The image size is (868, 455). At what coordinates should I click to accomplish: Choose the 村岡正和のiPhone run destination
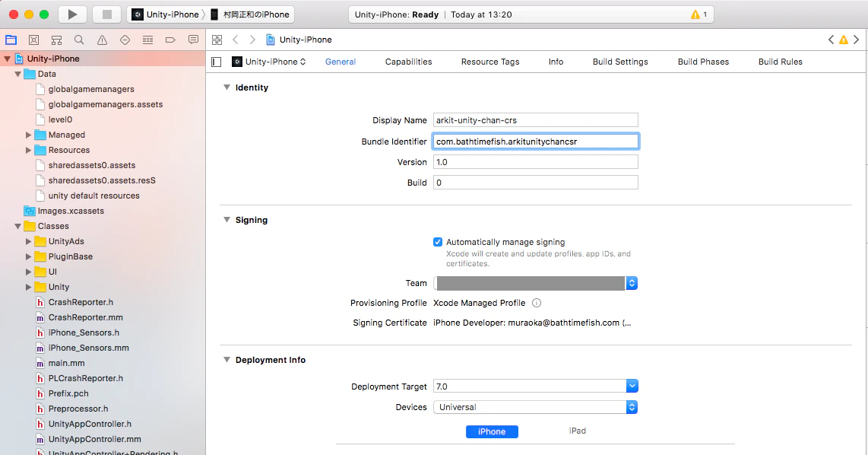pos(250,14)
